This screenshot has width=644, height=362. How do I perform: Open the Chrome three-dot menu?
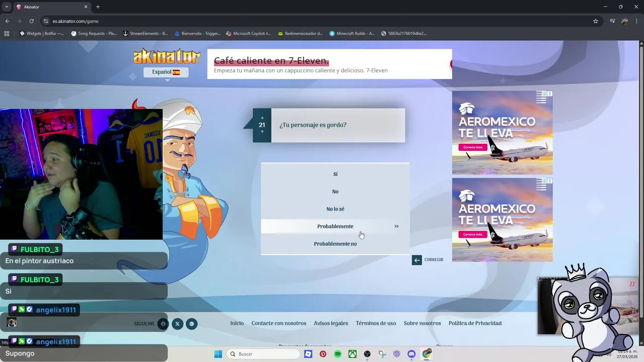click(x=636, y=21)
